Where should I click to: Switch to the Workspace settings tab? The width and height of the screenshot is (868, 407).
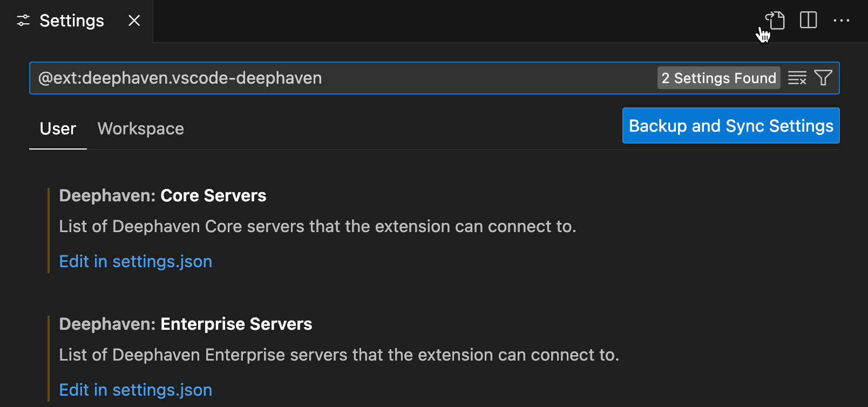(140, 129)
